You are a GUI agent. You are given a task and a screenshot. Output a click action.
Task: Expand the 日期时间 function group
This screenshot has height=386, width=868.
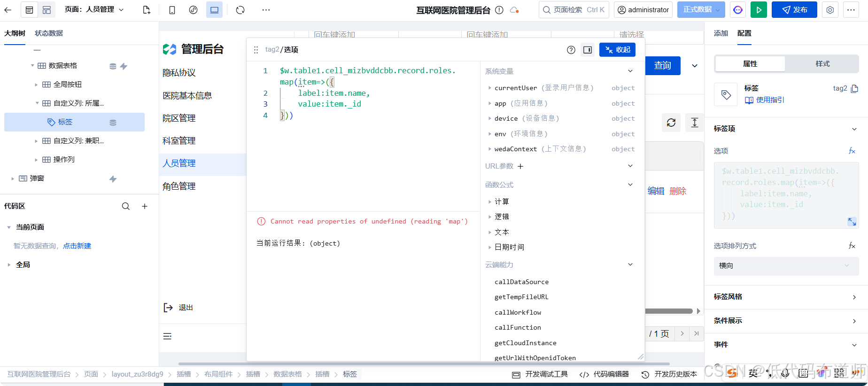489,247
